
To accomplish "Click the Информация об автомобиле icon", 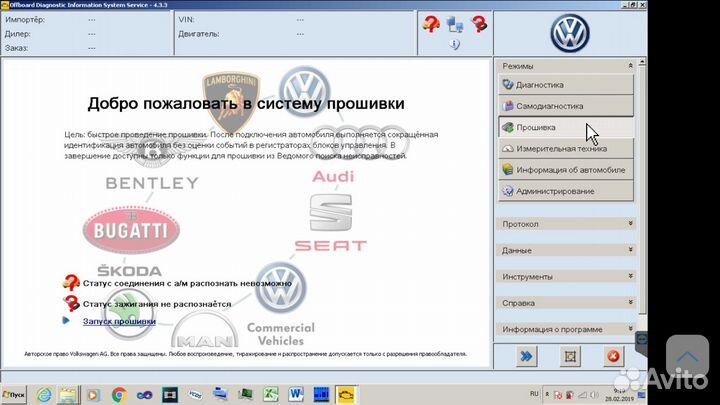I will tap(507, 169).
